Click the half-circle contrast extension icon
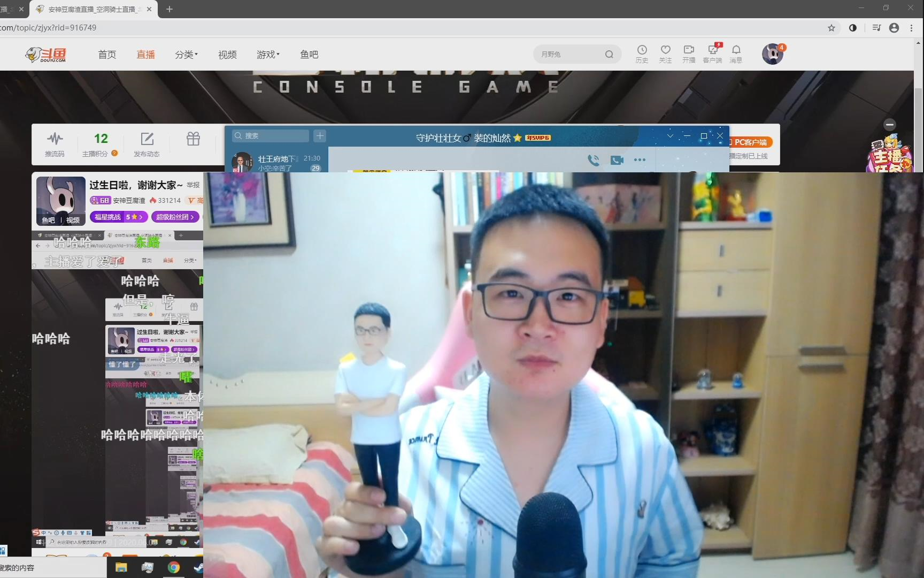924x578 pixels. tap(853, 28)
